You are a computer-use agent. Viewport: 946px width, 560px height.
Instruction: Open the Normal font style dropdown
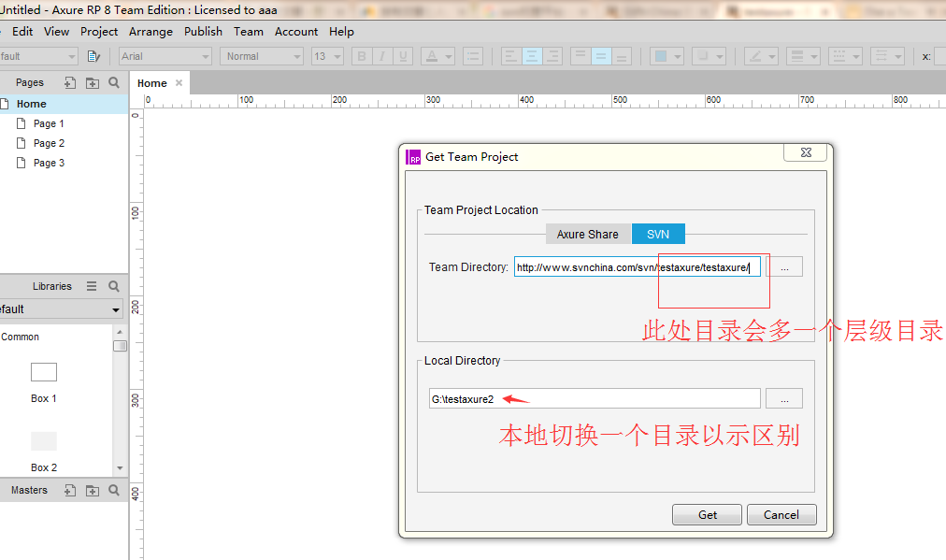261,56
